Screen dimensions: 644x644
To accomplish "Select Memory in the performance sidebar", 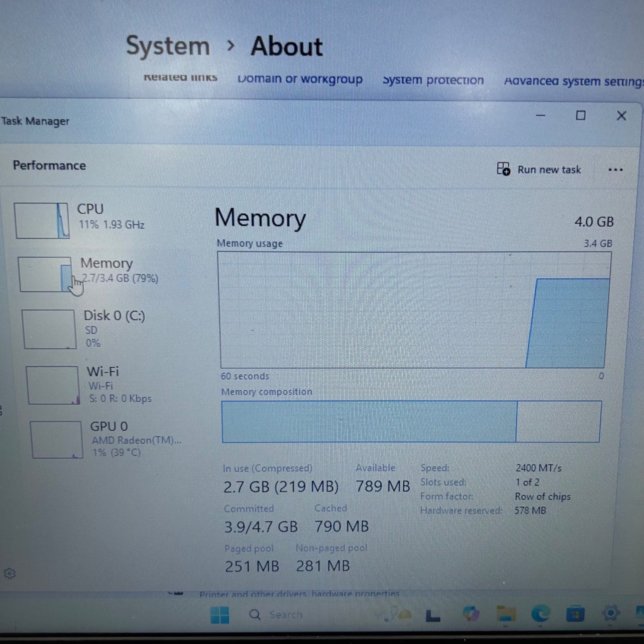I will tap(106, 270).
